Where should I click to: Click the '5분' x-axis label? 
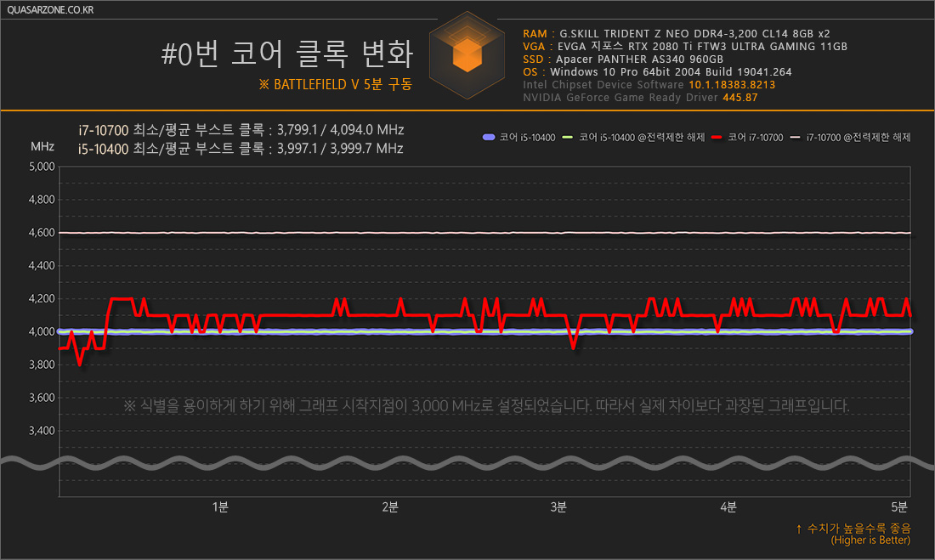tap(899, 507)
